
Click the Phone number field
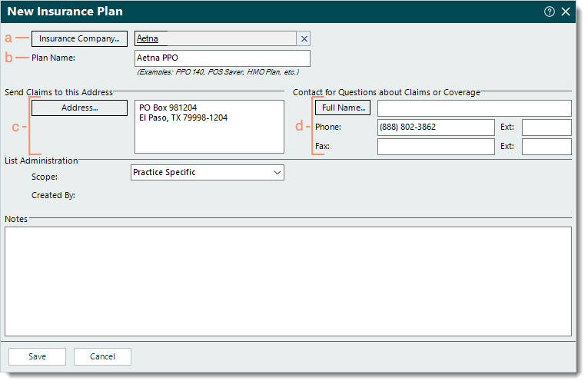tap(436, 127)
